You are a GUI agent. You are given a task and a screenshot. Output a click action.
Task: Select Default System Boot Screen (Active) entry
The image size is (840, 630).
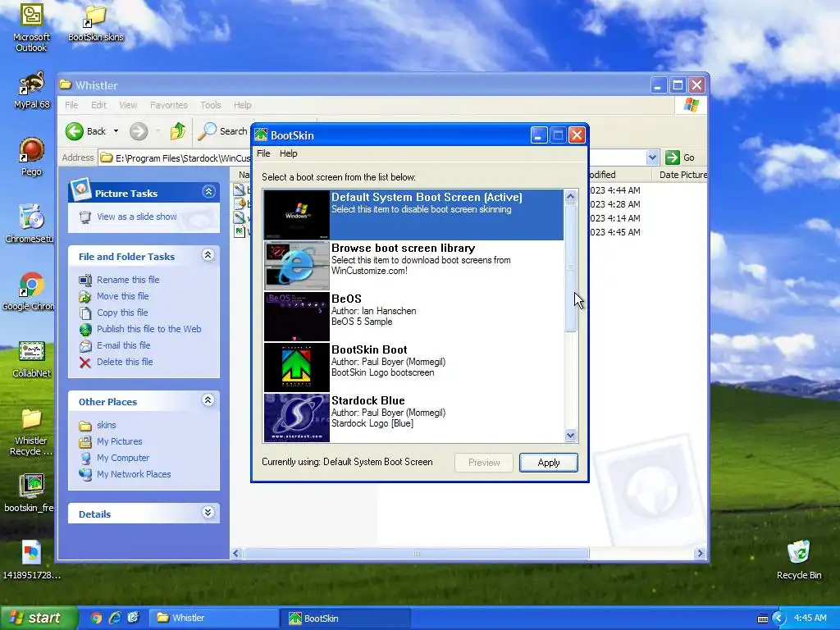click(413, 214)
